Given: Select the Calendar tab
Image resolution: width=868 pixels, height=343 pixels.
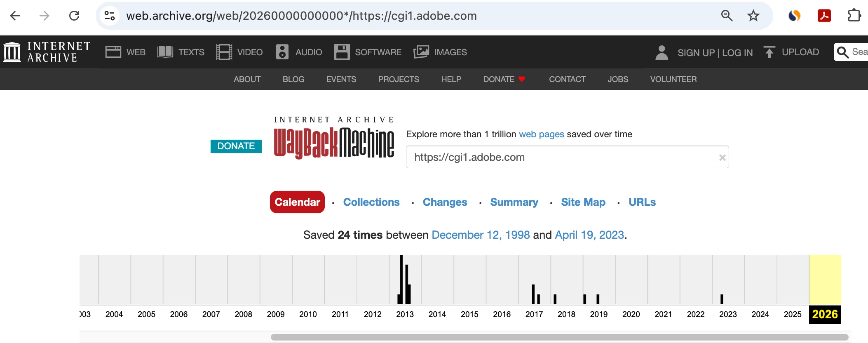Looking at the screenshot, I should pos(297,202).
